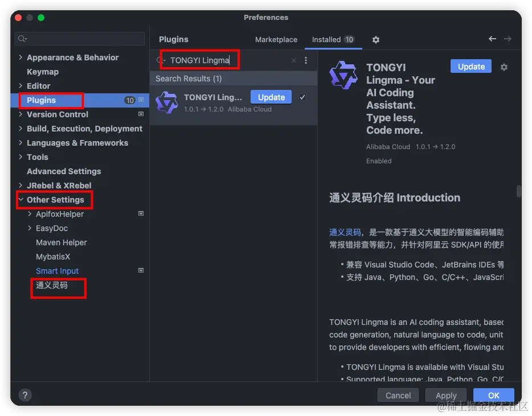Open the plugin search options three-dot menu
The image size is (532, 416).
coord(306,60)
